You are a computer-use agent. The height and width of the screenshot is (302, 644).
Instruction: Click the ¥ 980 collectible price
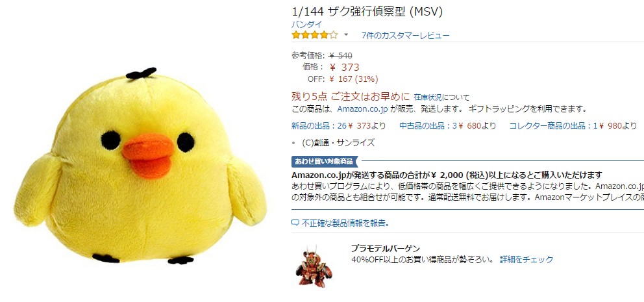coord(610,126)
